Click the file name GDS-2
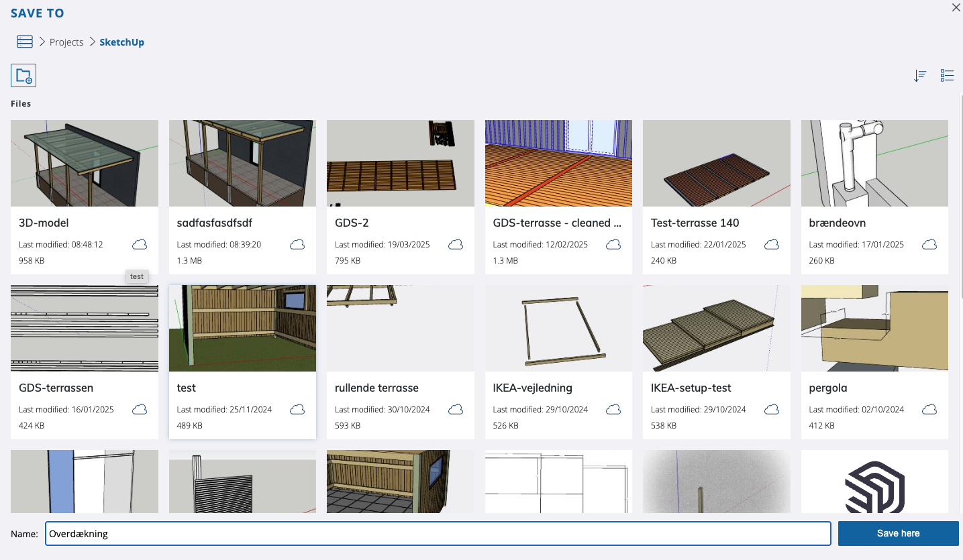The width and height of the screenshot is (963, 560). [x=352, y=223]
